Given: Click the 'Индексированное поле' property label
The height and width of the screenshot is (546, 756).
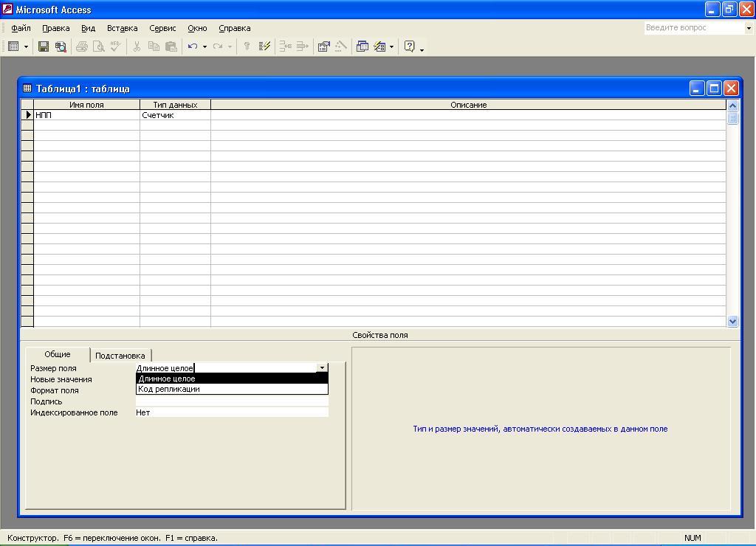Looking at the screenshot, I should click(74, 412).
